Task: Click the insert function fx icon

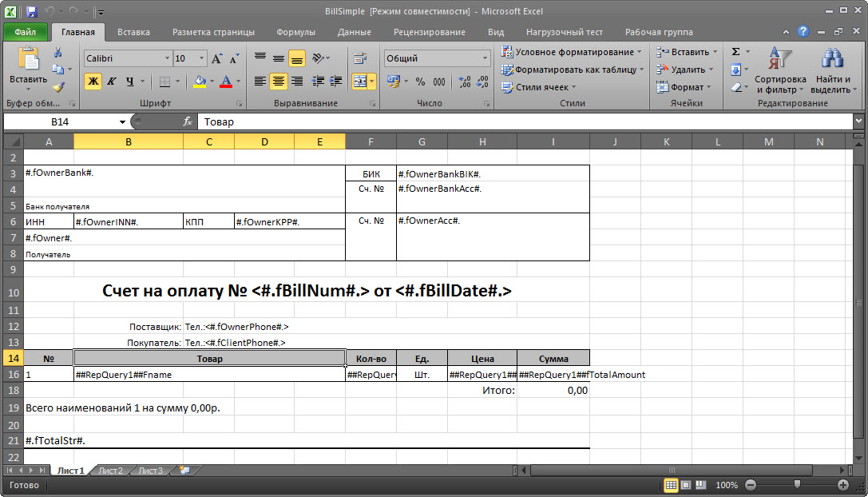Action: 188,121
